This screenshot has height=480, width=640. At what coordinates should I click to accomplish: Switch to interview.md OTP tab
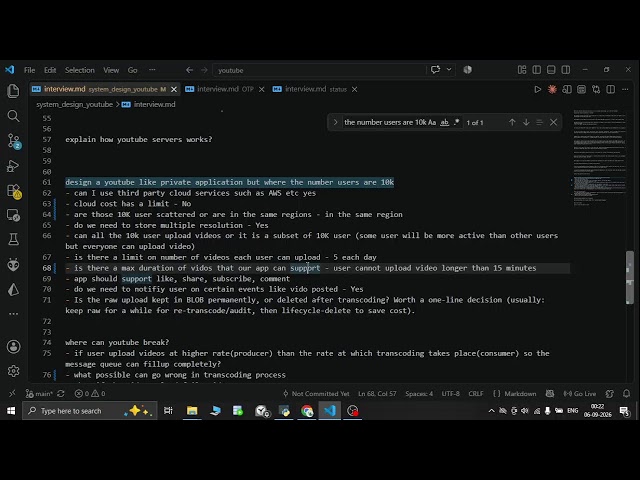(x=225, y=89)
